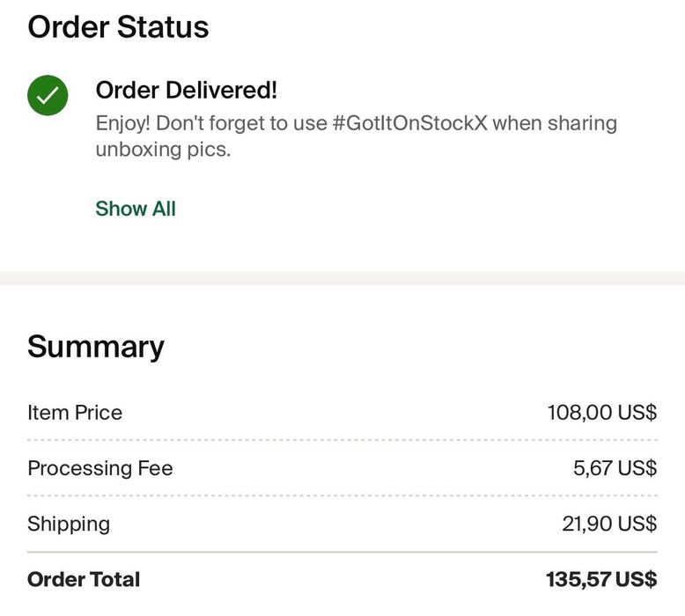Click the dashed separator below Item Price

tap(342, 440)
